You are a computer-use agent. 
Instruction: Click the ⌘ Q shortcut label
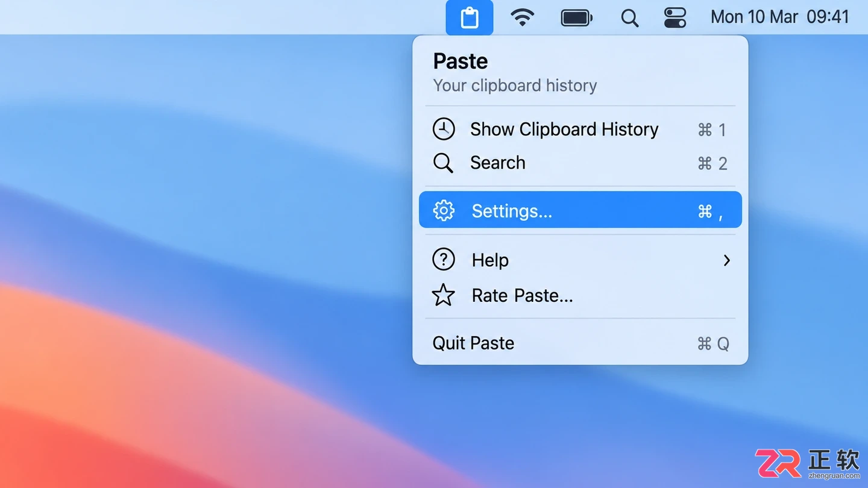713,343
